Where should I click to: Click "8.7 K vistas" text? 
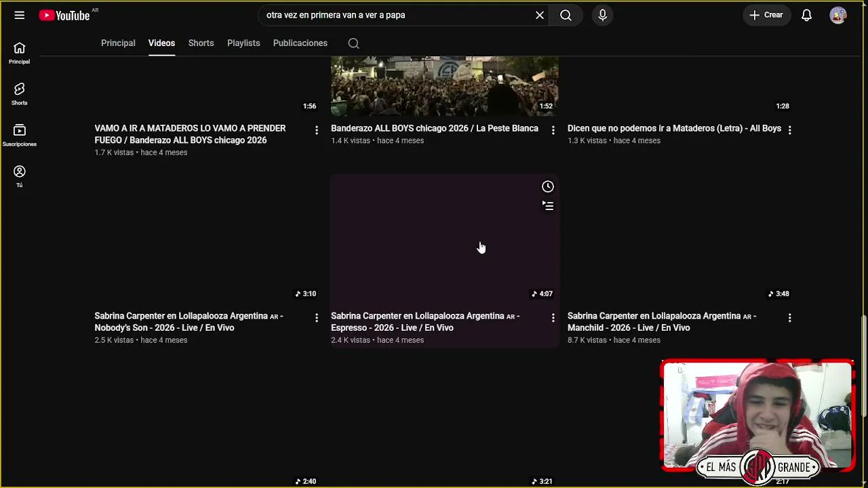pos(587,340)
